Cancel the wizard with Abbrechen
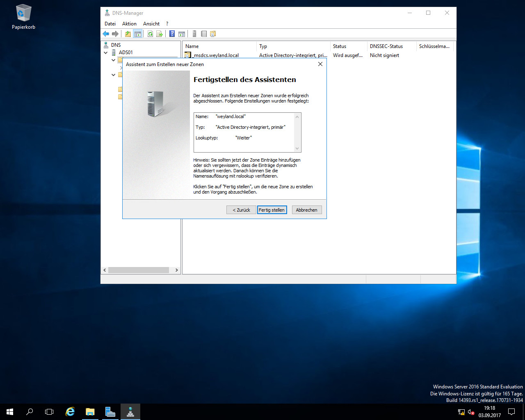This screenshot has width=525, height=420. coord(306,210)
